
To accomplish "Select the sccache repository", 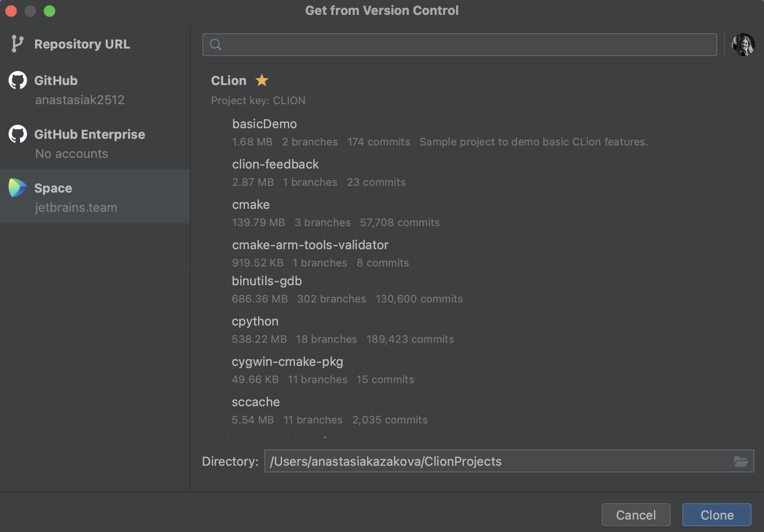I will tap(256, 402).
